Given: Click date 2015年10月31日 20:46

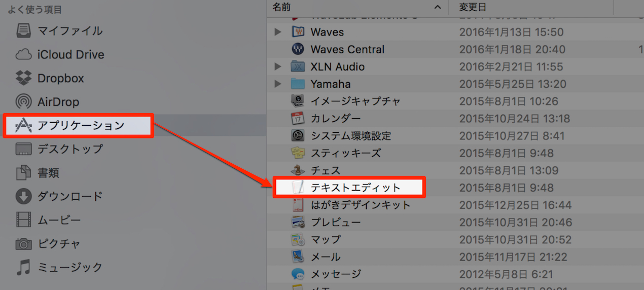Looking at the screenshot, I should click(515, 222).
